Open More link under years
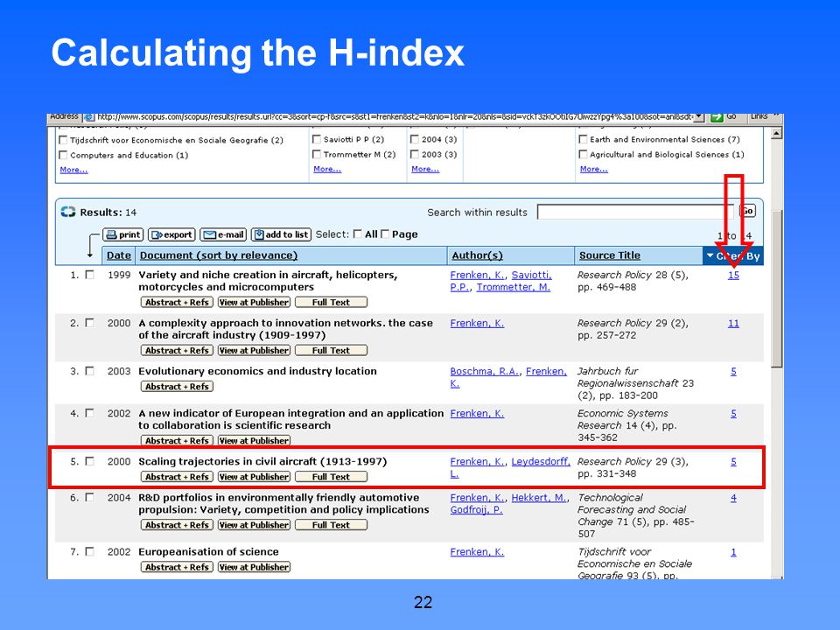840x630 pixels. tap(425, 169)
